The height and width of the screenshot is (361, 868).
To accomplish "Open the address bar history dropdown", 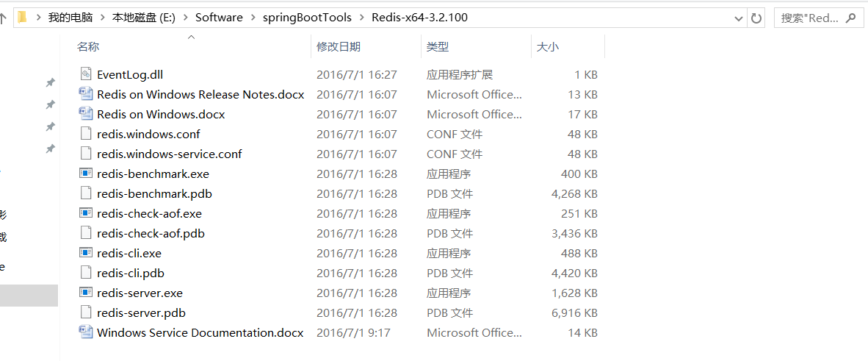I will 739,18.
